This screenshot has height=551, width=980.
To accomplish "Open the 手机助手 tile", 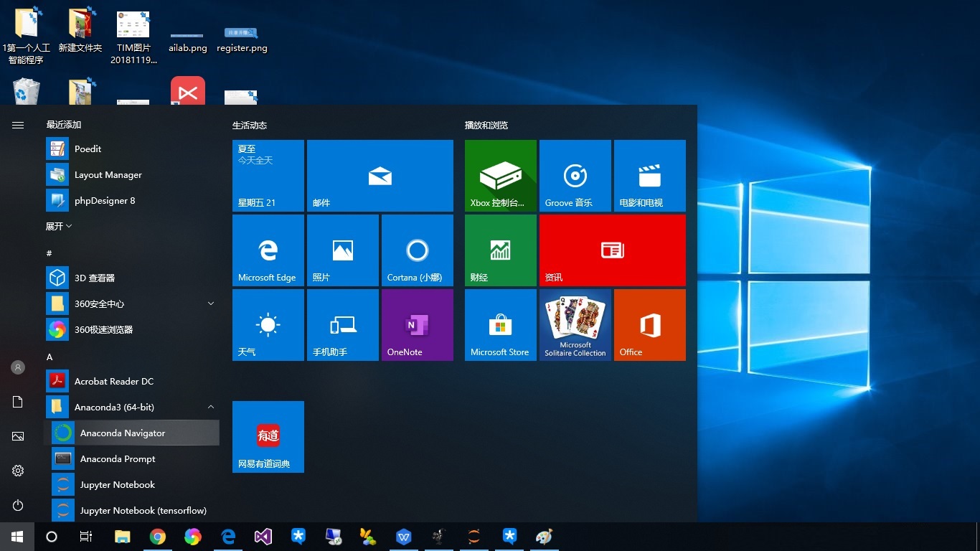I will point(343,325).
